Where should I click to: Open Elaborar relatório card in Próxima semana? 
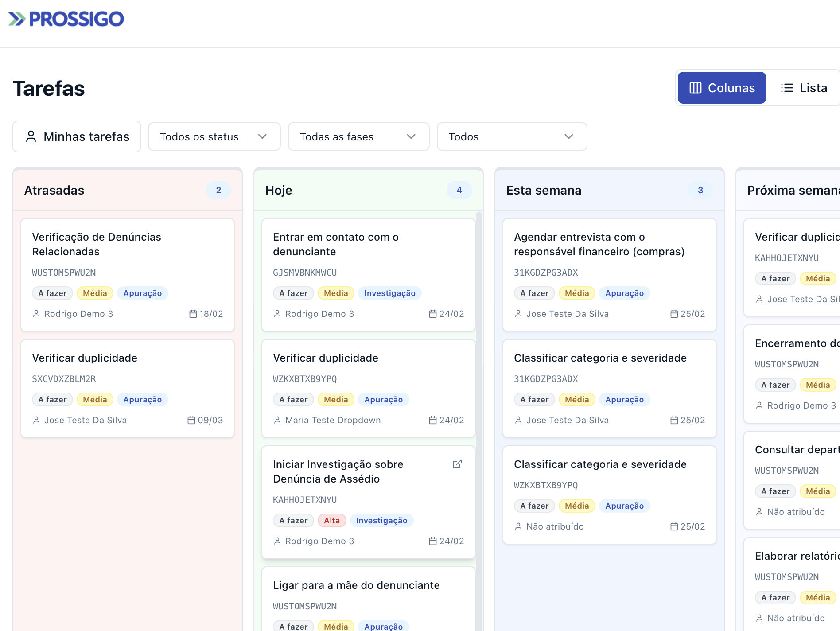click(x=792, y=584)
